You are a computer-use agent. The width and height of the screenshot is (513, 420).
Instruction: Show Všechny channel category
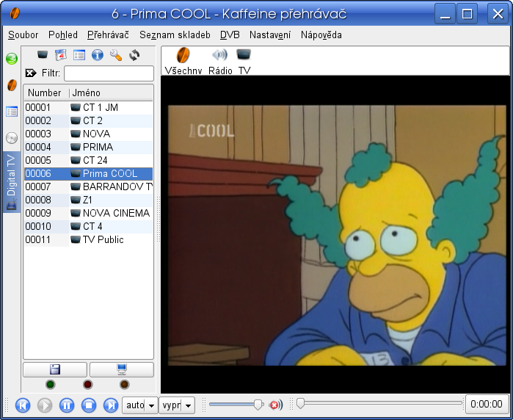pyautogui.click(x=183, y=61)
